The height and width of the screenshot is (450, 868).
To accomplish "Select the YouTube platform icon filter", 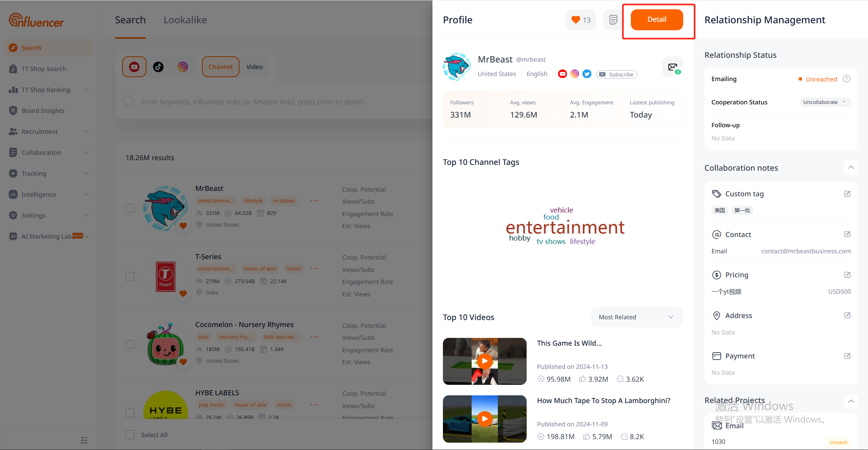I will 134,67.
